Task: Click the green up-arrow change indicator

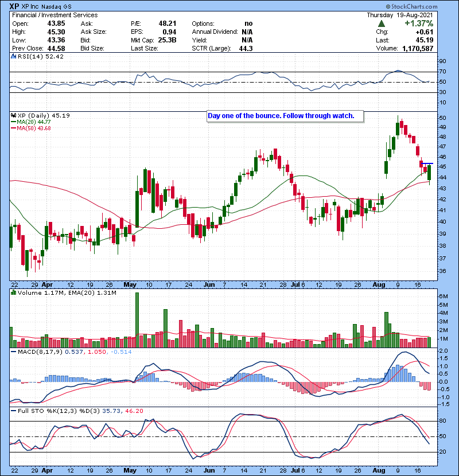Action: (382, 24)
